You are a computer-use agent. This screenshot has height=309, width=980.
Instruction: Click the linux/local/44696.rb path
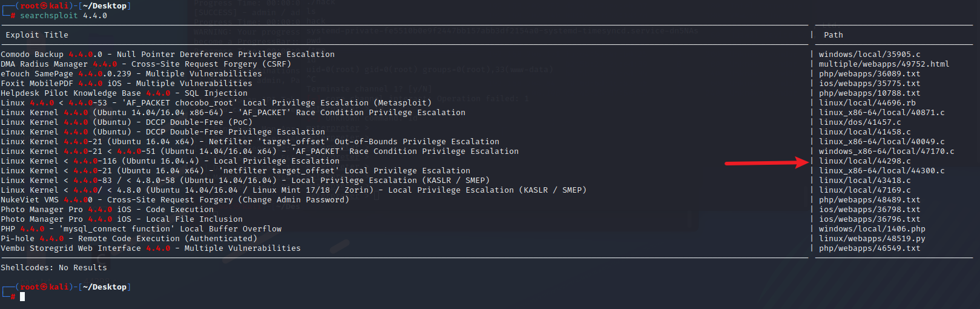867,103
